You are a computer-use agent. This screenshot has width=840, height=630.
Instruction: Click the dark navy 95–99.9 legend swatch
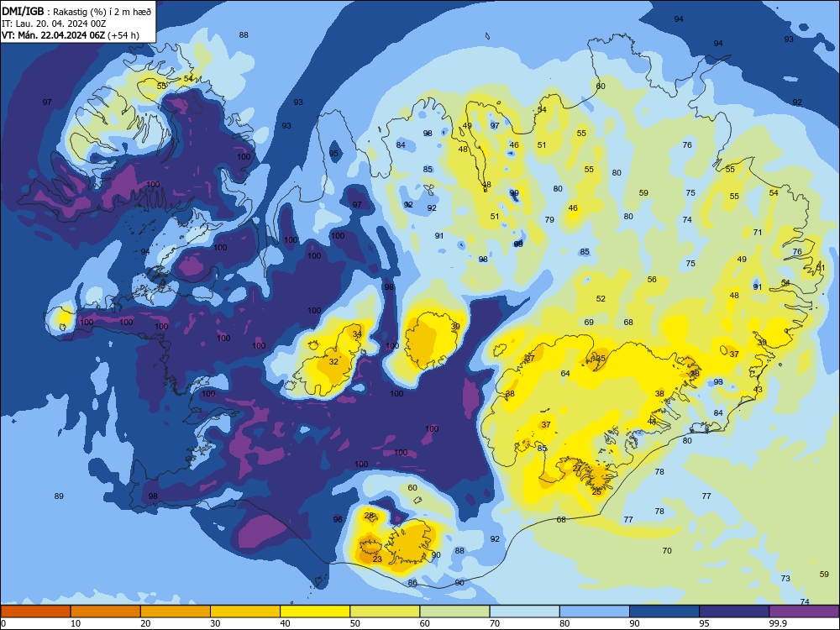(734, 612)
